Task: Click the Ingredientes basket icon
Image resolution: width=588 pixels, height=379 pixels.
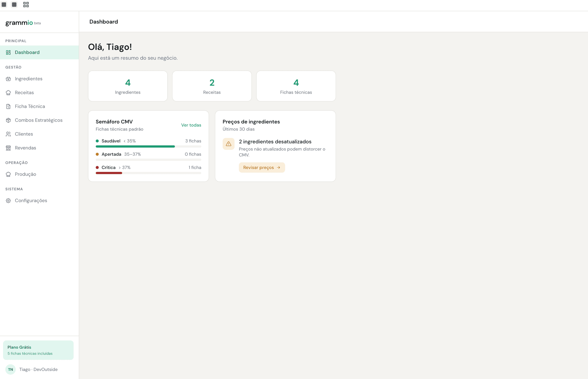Action: tap(8, 79)
